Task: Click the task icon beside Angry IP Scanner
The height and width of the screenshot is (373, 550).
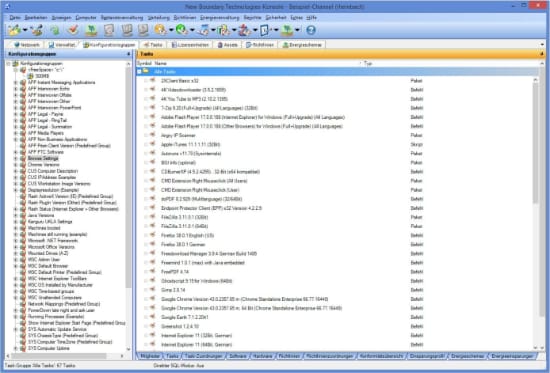Action: click(153, 135)
